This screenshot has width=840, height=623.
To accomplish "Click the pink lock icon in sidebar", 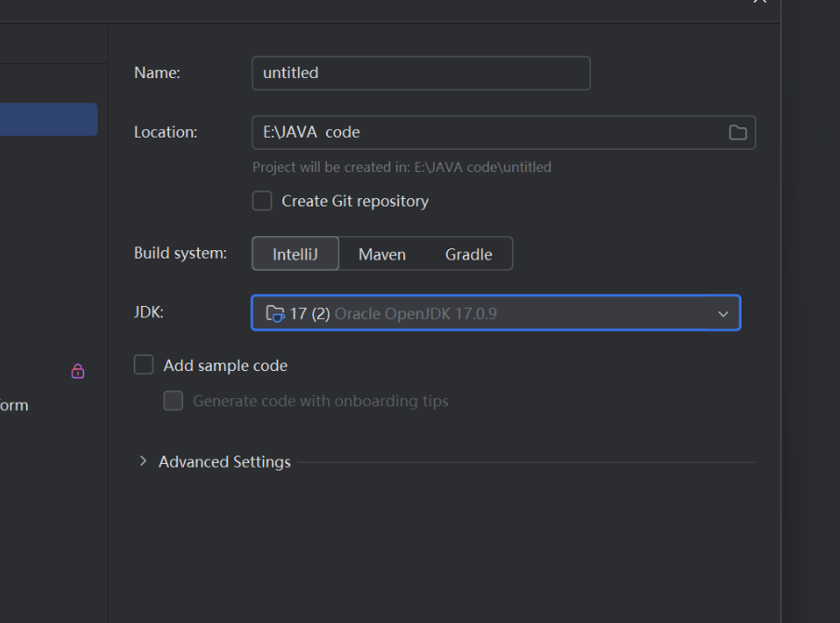I will (x=78, y=371).
